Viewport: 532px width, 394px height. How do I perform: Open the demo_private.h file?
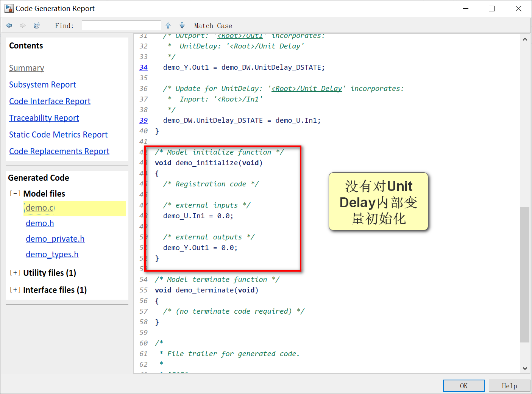(x=55, y=239)
